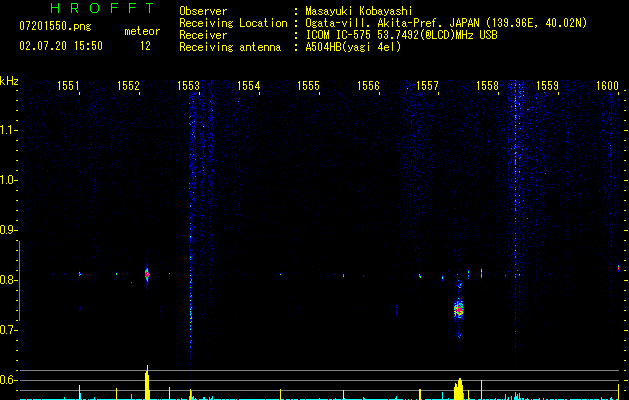The image size is (629, 400).
Task: Click the small echo at 1551
Action: pyautogui.click(x=79, y=274)
